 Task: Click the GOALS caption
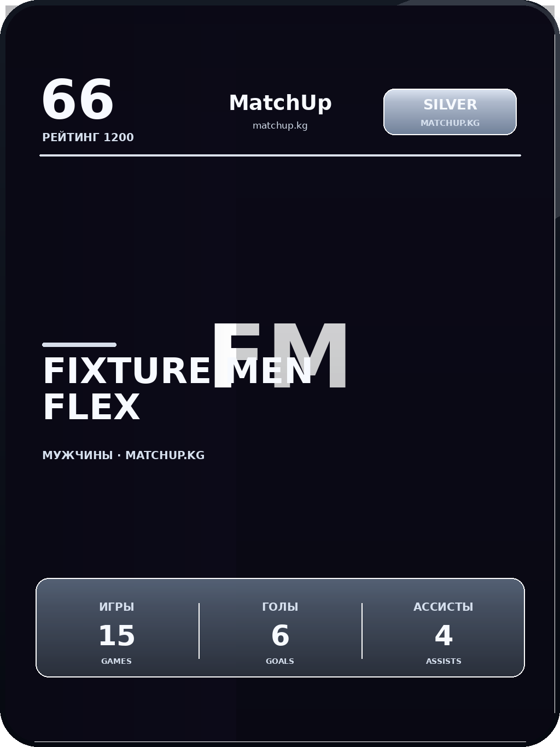click(280, 661)
